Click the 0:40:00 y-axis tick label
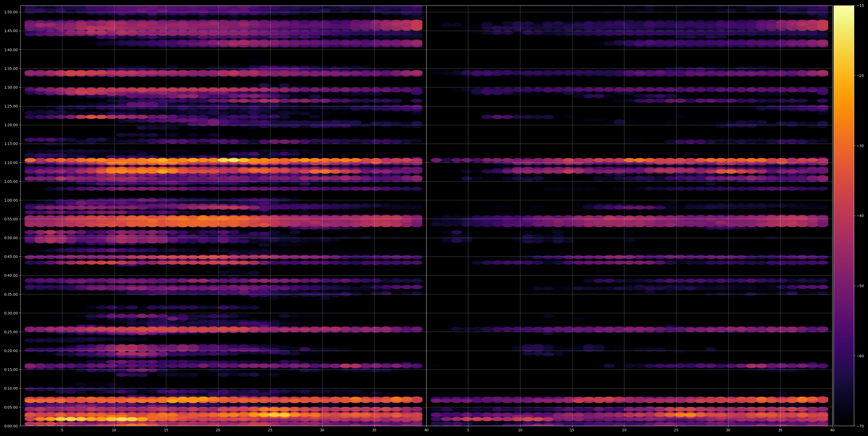This screenshot has width=868, height=436. 11,275
